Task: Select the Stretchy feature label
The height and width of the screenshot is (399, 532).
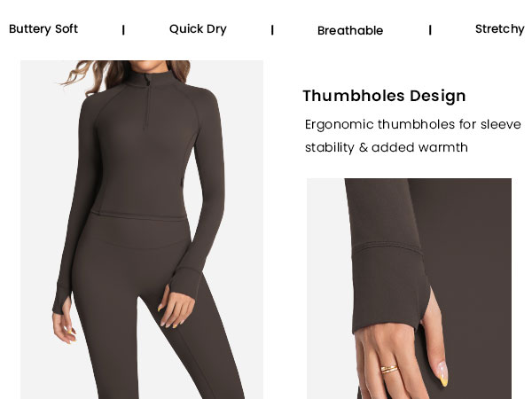Action: (500, 29)
